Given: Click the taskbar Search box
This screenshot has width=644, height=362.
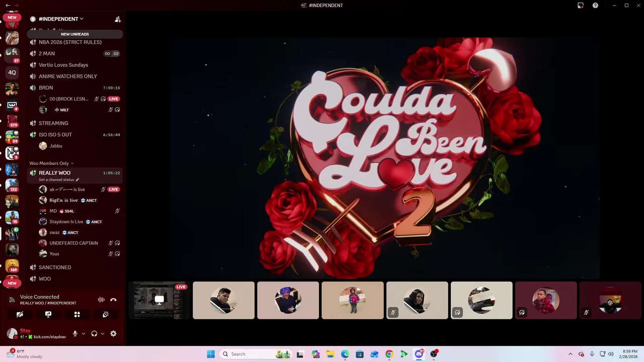Looking at the screenshot, I should point(257,354).
